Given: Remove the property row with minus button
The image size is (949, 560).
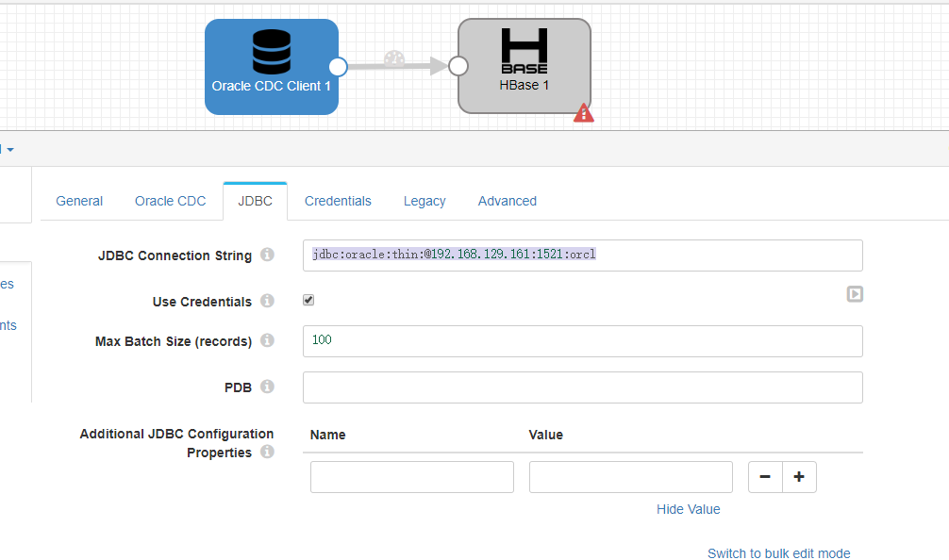Looking at the screenshot, I should pyautogui.click(x=764, y=476).
